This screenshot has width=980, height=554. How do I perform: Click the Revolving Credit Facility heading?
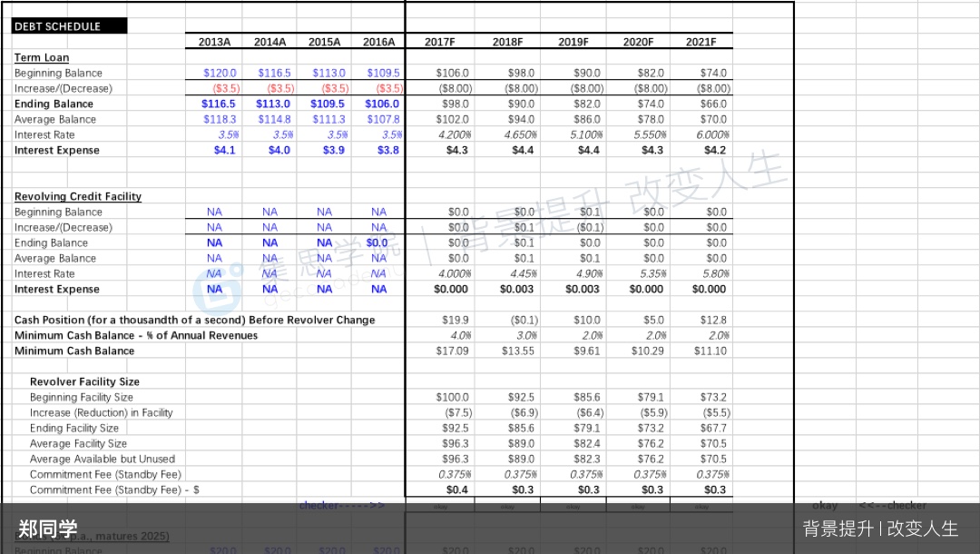point(78,196)
